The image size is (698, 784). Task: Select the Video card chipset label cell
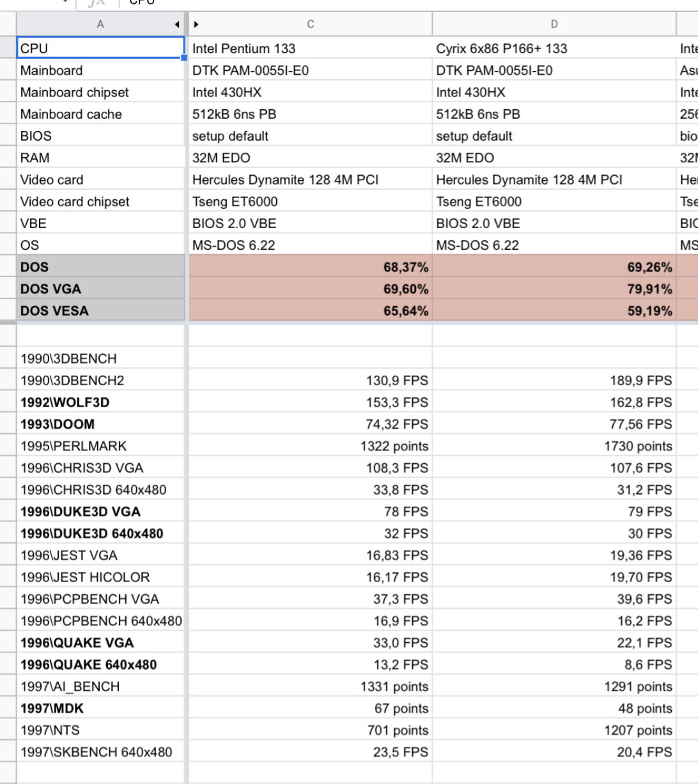(100, 201)
